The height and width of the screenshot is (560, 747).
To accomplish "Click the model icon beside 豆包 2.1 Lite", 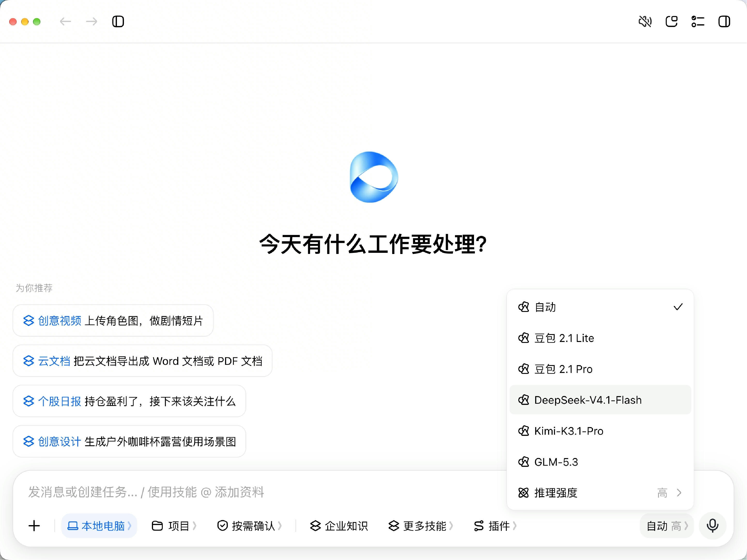I will point(523,338).
